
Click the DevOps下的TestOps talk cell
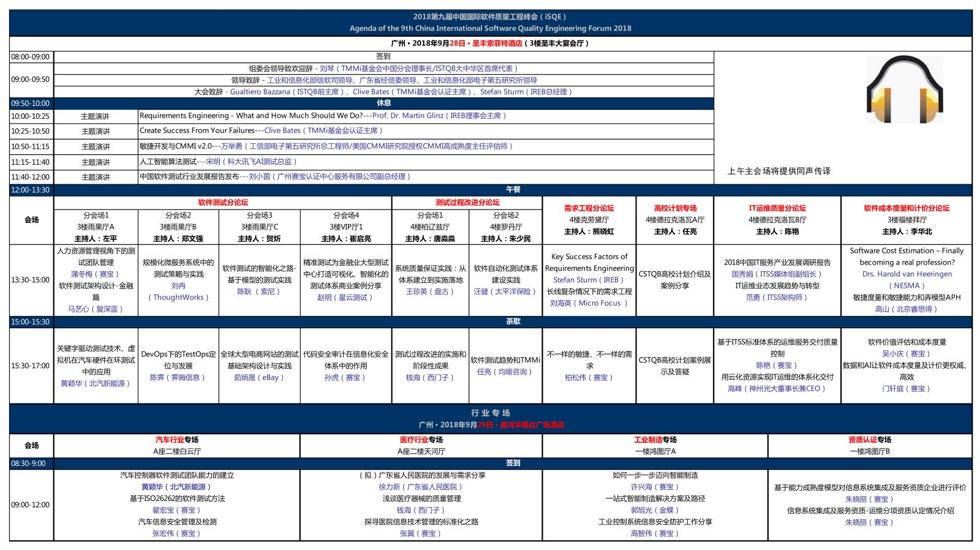point(178,366)
